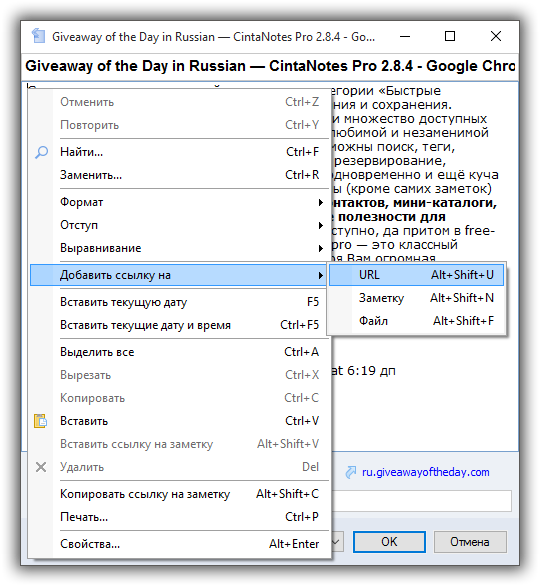Open the Добавить ссылку на submenu
Screen dimensions: 540x586
click(x=179, y=275)
